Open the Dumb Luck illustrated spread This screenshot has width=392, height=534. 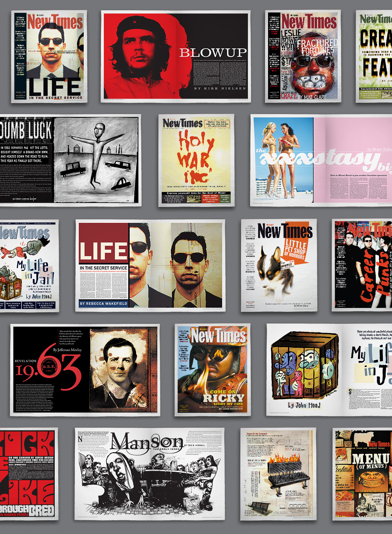pos(70,160)
